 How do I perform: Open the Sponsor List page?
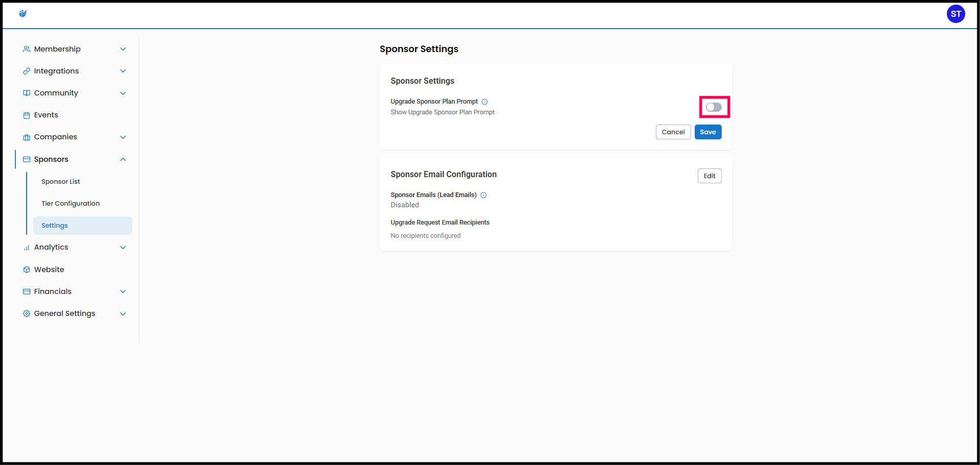[61, 182]
